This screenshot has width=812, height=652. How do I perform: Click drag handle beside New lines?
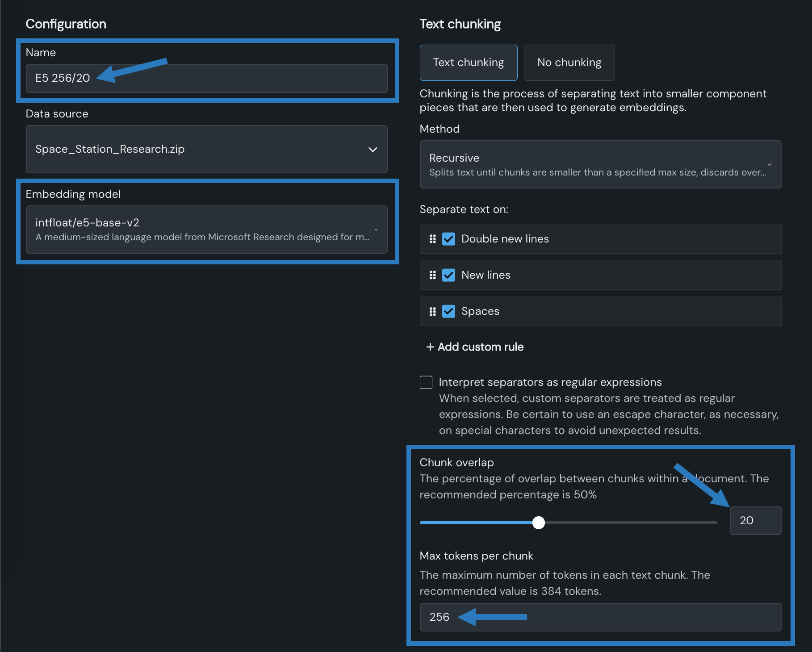click(x=432, y=275)
